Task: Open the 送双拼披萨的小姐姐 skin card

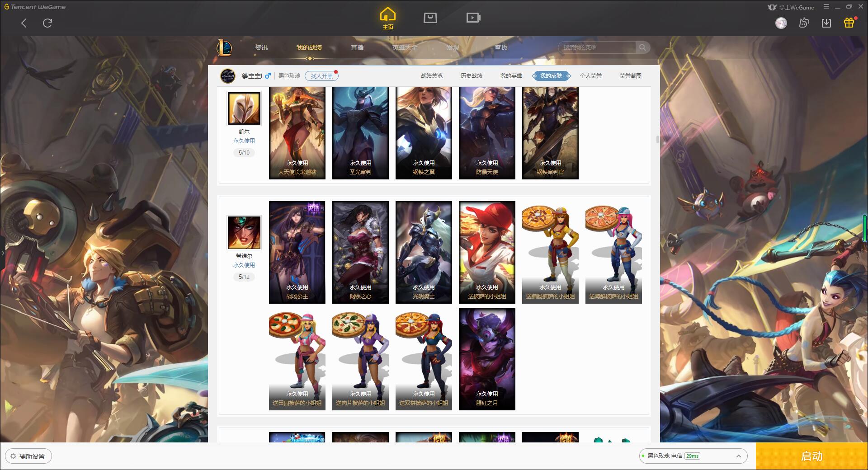Action: (x=424, y=359)
